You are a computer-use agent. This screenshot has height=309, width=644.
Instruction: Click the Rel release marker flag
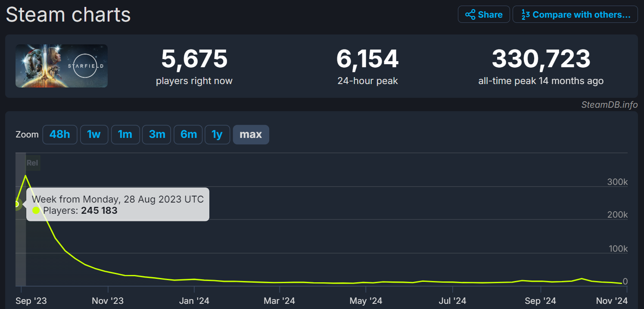pos(32,163)
